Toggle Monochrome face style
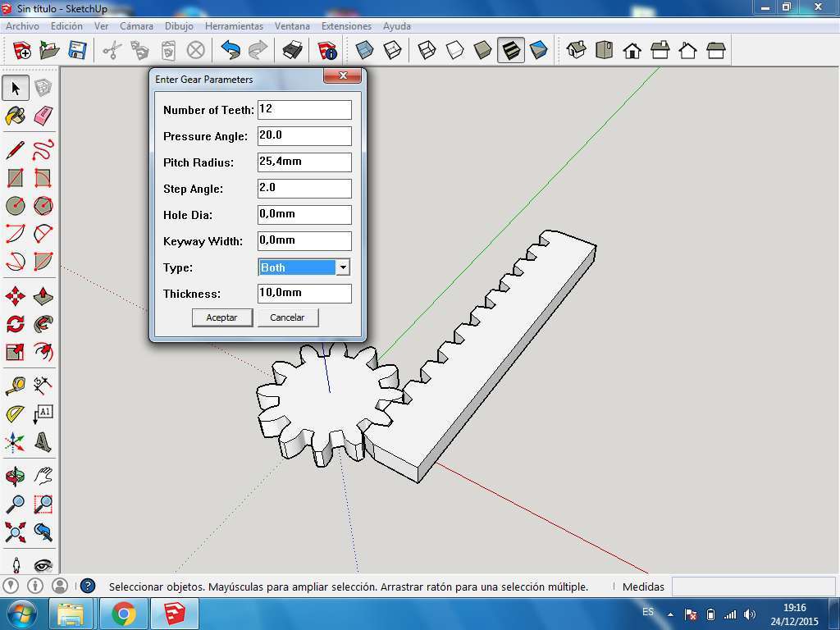 tap(538, 50)
